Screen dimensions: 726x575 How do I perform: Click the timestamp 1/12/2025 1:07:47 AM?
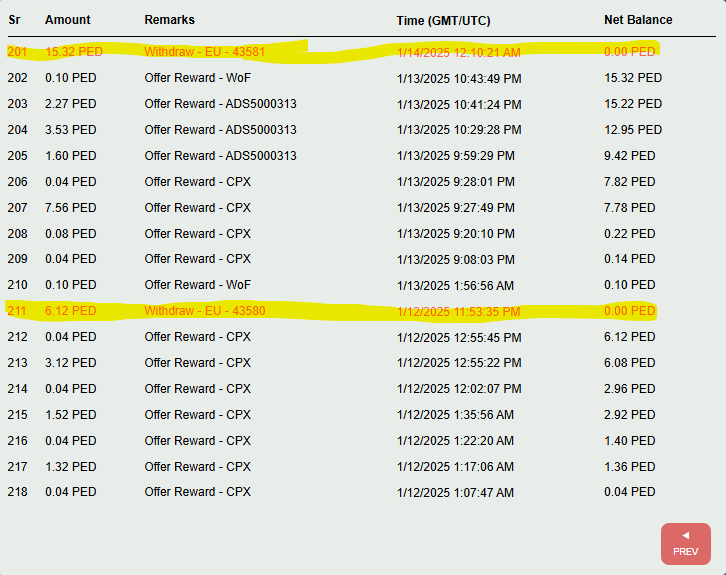(x=455, y=493)
